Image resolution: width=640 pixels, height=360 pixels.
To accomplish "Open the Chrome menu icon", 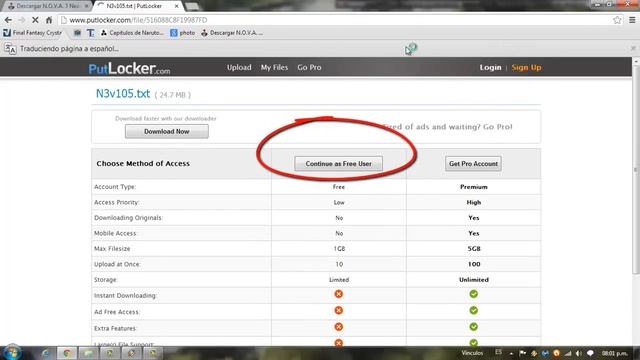I will click(632, 20).
